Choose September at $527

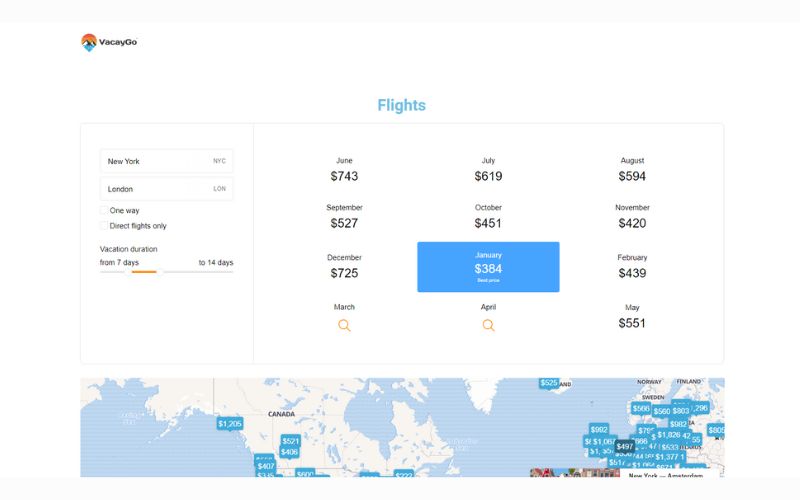(x=344, y=217)
